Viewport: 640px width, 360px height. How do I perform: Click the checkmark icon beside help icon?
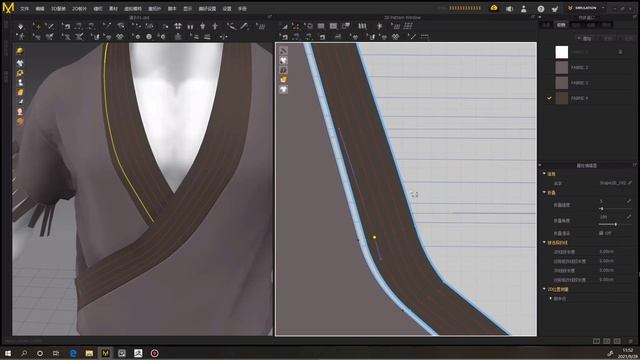[555, 9]
